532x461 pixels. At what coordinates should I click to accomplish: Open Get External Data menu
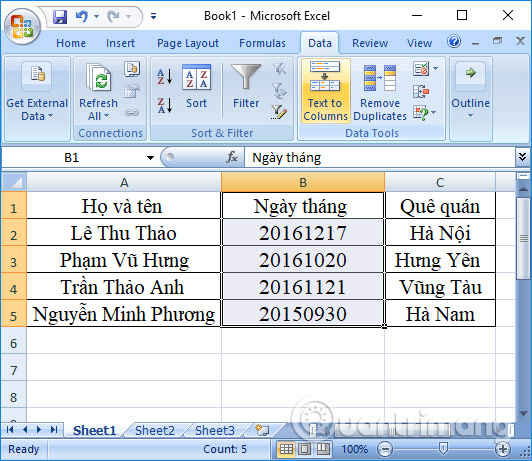(x=37, y=92)
